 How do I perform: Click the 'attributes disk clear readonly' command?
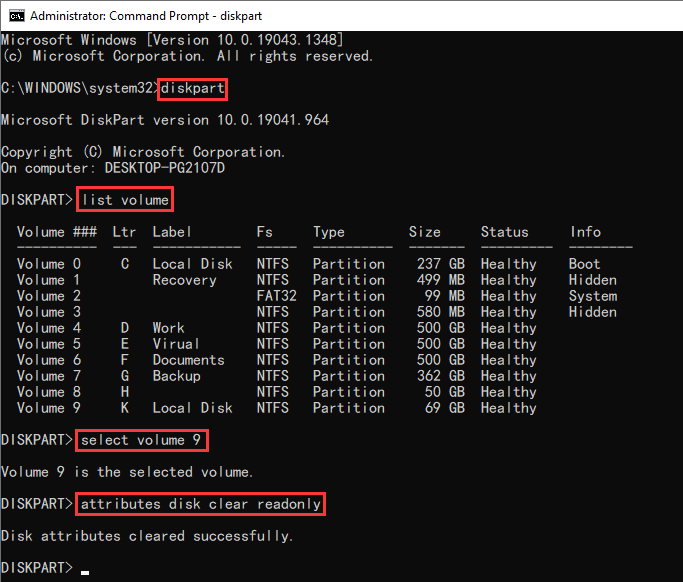(201, 504)
